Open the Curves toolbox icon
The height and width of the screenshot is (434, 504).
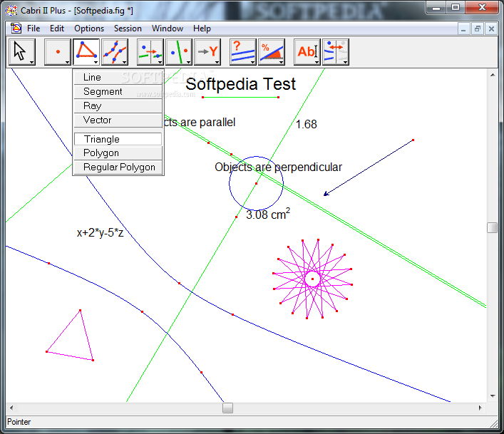tap(115, 51)
